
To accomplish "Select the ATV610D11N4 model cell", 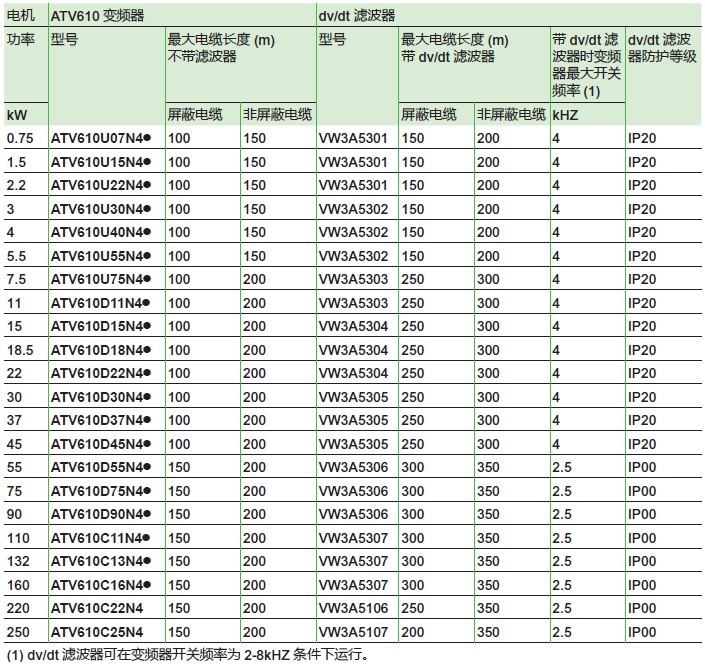I will coord(100,303).
